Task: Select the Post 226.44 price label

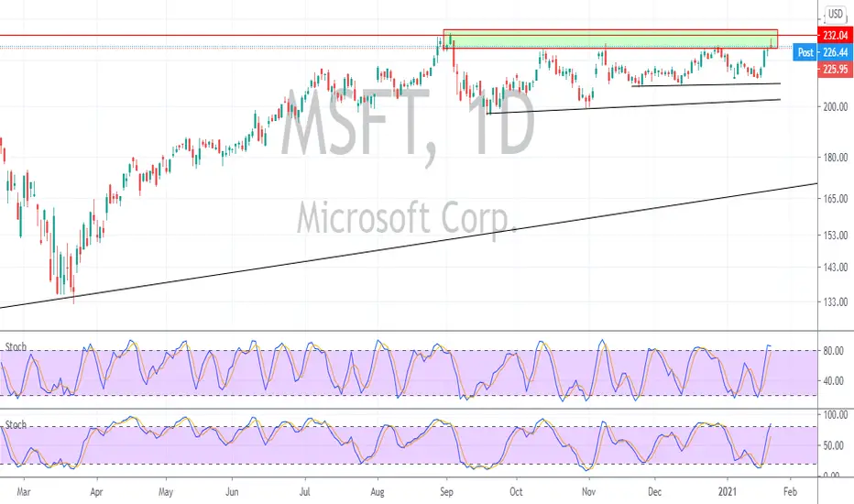Action: click(x=823, y=52)
